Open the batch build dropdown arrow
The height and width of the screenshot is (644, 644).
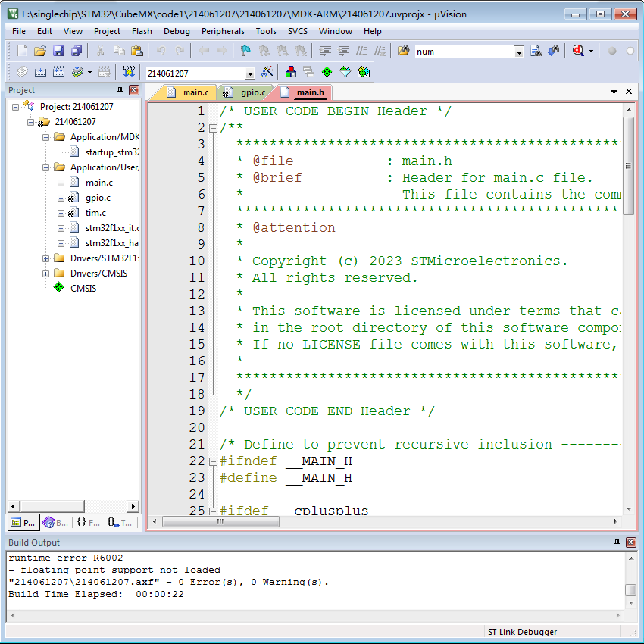[89, 73]
